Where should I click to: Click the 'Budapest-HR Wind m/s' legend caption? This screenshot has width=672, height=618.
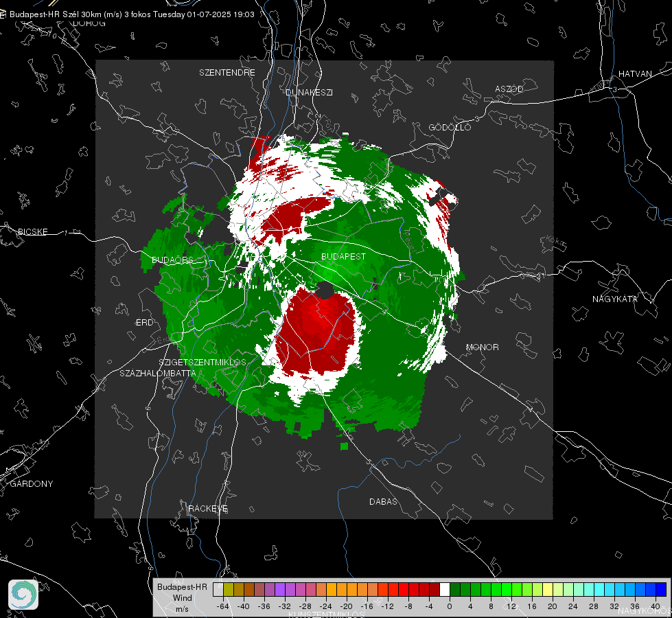(182, 597)
